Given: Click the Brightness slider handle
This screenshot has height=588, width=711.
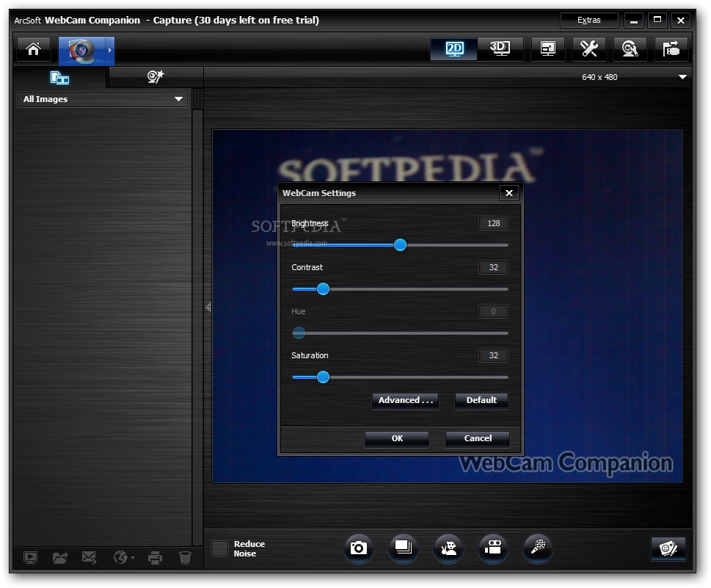Looking at the screenshot, I should click(x=400, y=245).
